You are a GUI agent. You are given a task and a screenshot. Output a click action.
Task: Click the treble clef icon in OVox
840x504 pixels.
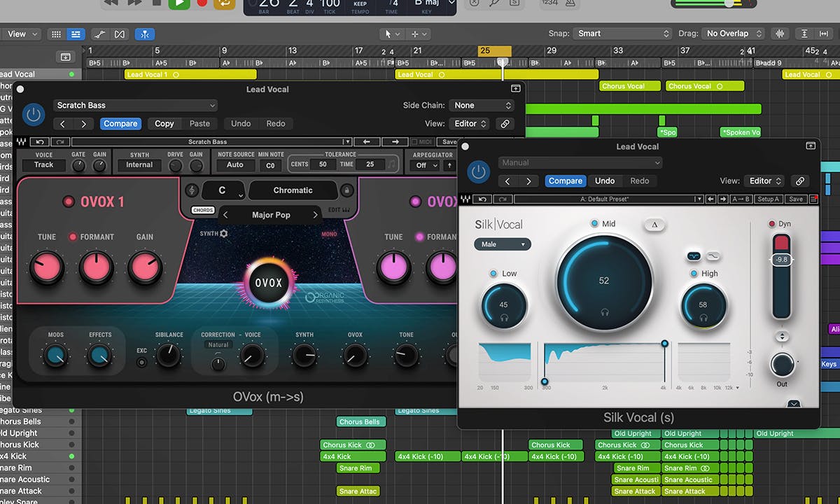[x=192, y=190]
